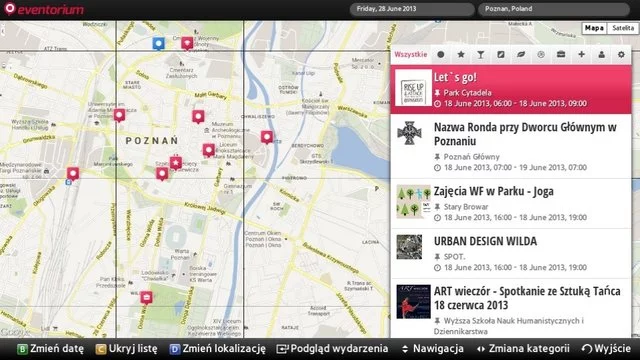Open the gear settings category icon
The width and height of the screenshot is (640, 360).
621,54
